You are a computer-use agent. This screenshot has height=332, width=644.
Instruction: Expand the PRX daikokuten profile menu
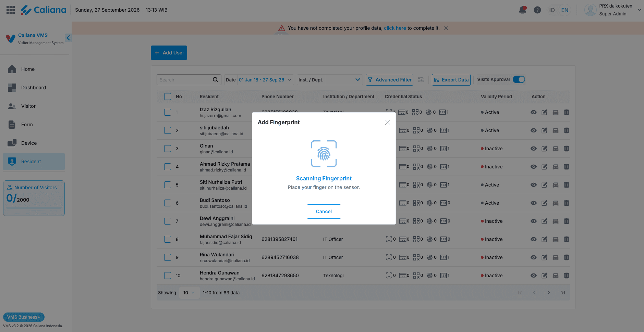639,10
